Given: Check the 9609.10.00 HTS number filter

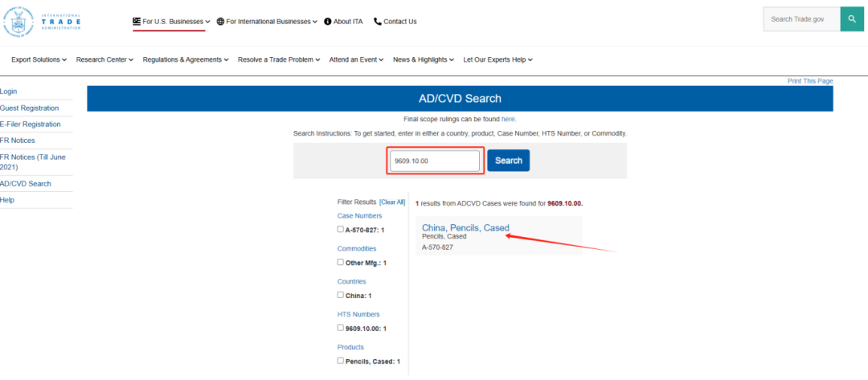Looking at the screenshot, I should pos(341,328).
